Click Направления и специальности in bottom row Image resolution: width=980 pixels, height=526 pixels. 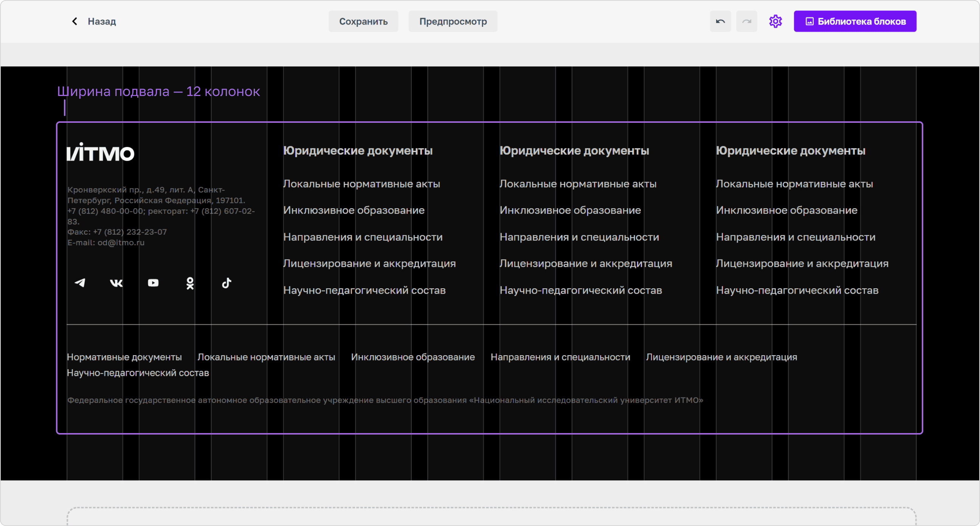(560, 357)
